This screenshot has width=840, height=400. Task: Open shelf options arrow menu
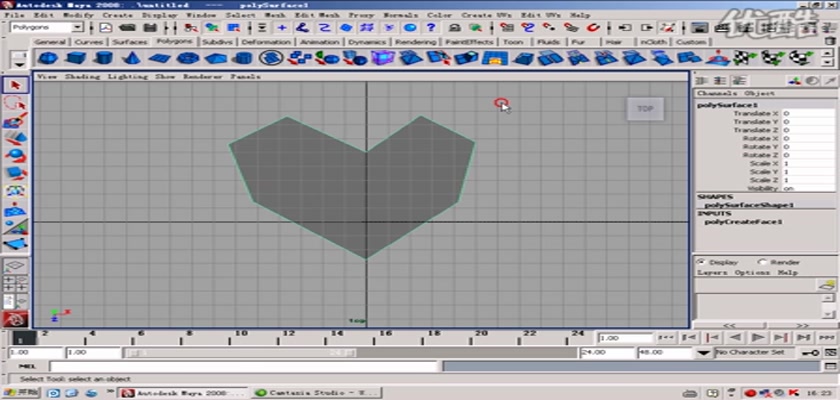(20, 64)
